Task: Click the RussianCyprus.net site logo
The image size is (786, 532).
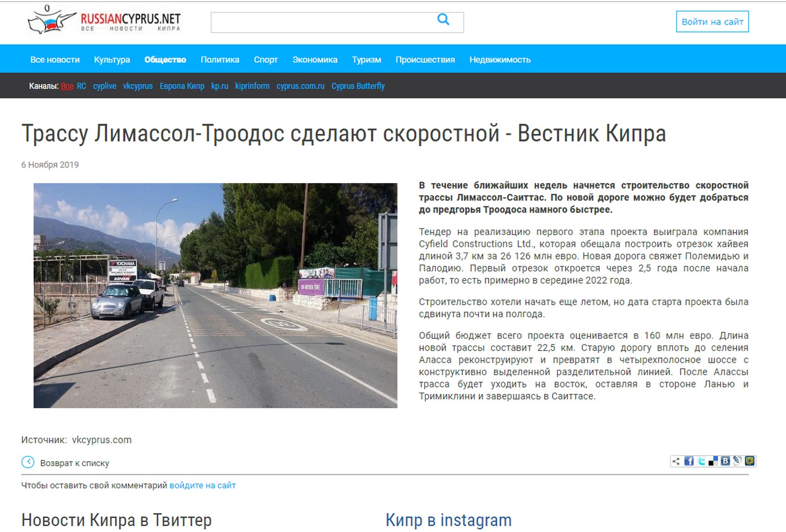Action: [104, 21]
